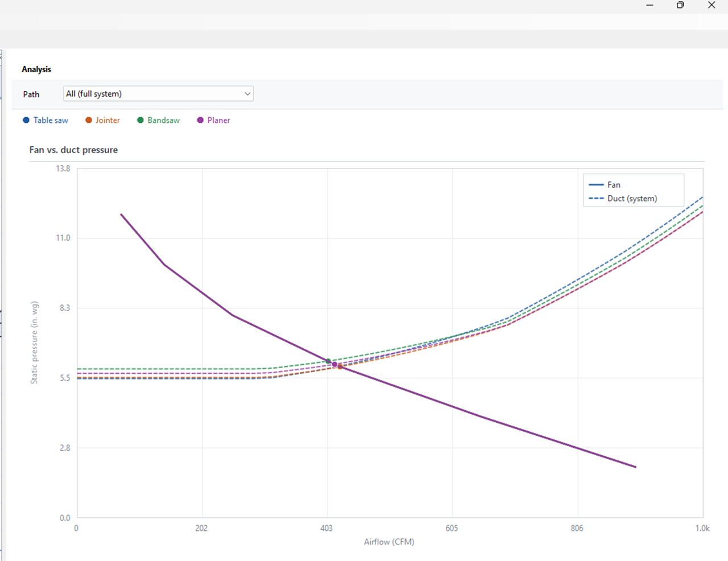Click the Analysis section heading
This screenshot has height=561, width=728.
click(x=36, y=69)
